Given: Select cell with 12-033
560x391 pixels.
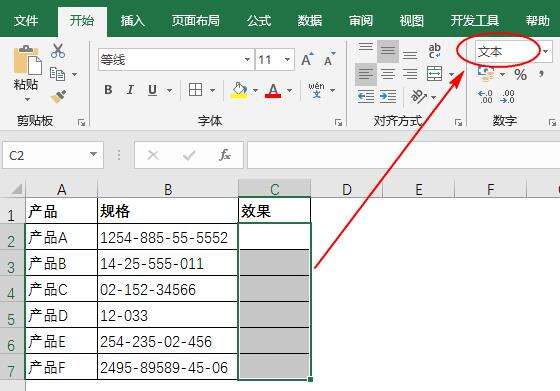Looking at the screenshot, I should pos(168,315).
